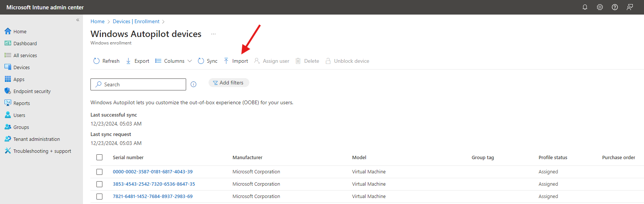Expand the Columns dropdown
Viewport: 644px width, 204px height.
[174, 61]
